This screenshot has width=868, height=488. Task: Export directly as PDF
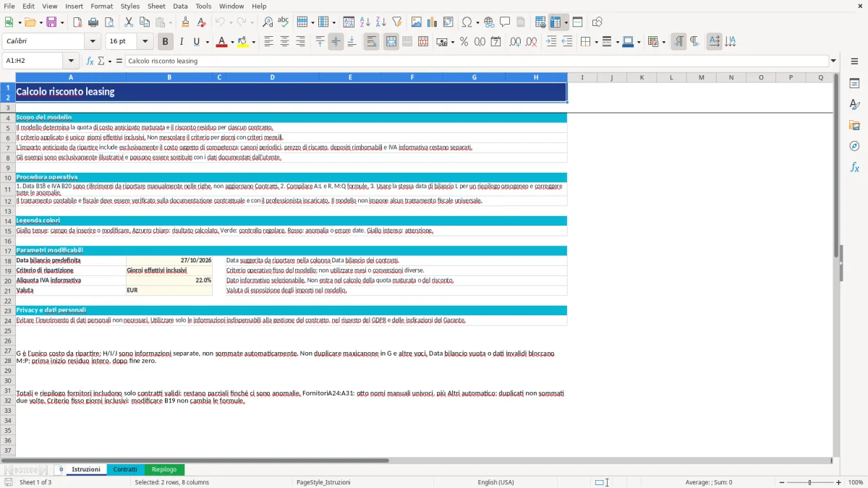pyautogui.click(x=77, y=22)
